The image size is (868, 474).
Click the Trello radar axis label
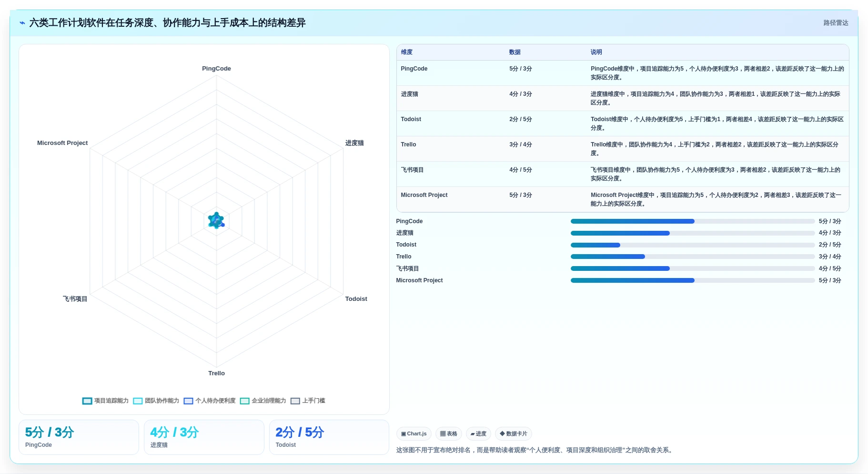216,373
